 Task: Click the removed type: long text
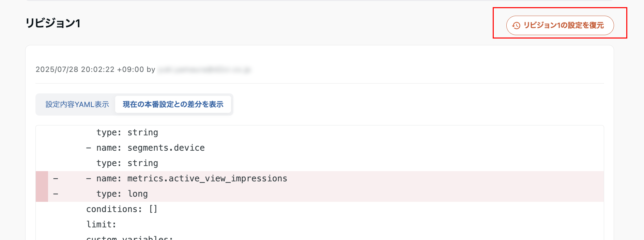click(122, 194)
